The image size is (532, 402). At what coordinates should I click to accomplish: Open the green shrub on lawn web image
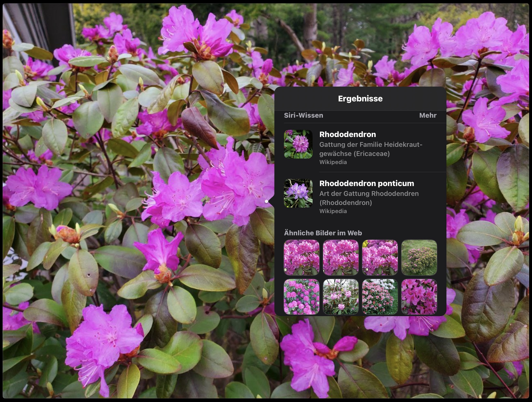tap(419, 258)
